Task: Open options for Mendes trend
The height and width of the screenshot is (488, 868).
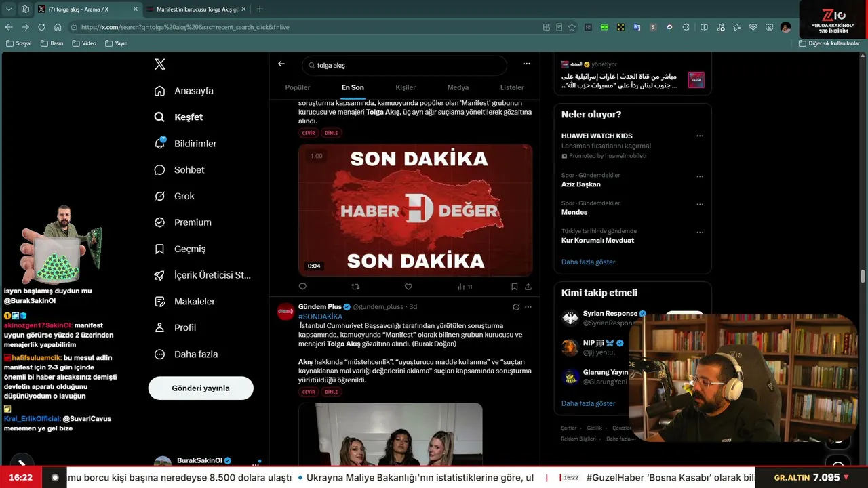Action: tap(700, 204)
